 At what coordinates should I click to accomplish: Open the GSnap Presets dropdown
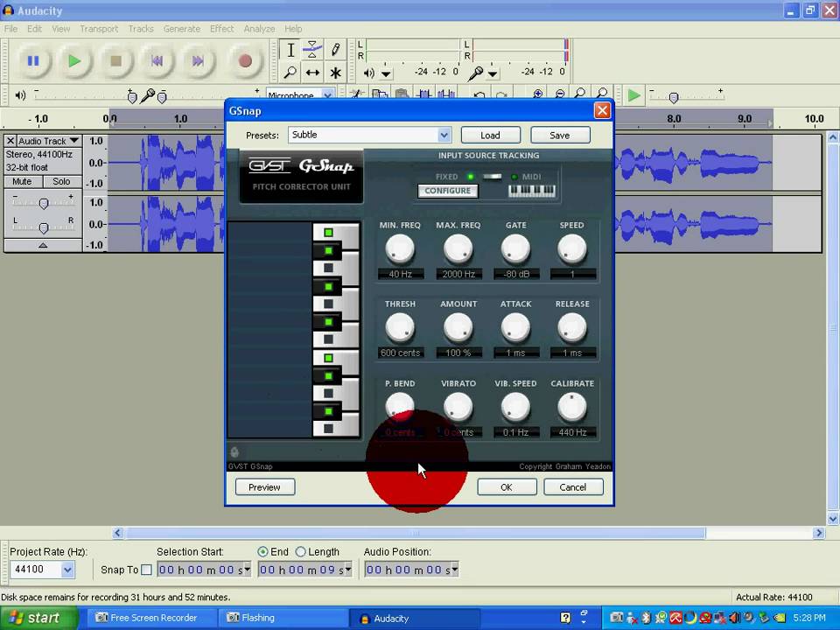coord(444,135)
